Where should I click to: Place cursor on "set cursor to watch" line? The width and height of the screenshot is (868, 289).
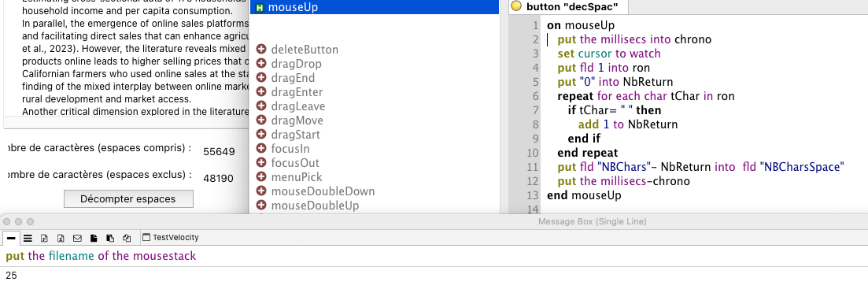(609, 54)
